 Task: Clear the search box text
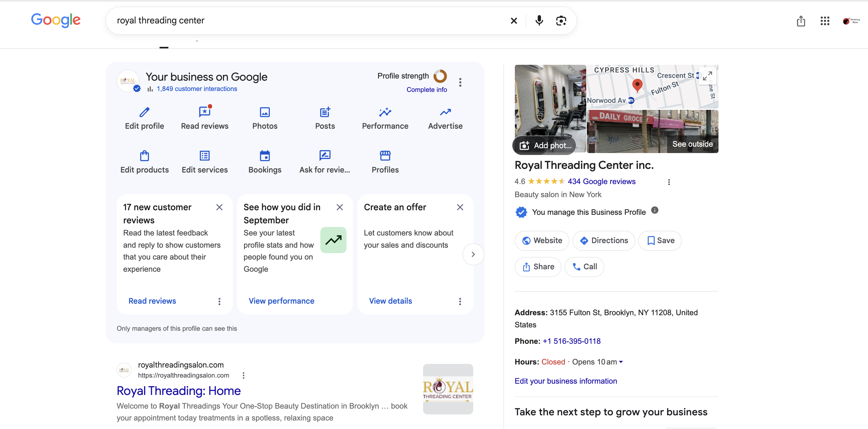(514, 21)
